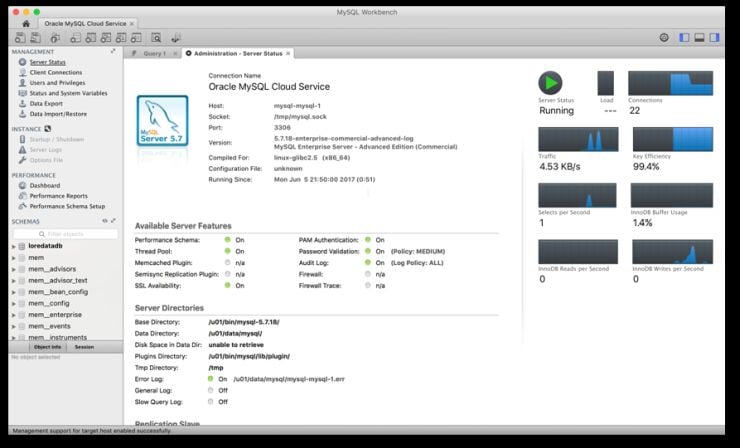Click the Running Since timestamp value
Image resolution: width=740 pixels, height=448 pixels.
tap(325, 179)
